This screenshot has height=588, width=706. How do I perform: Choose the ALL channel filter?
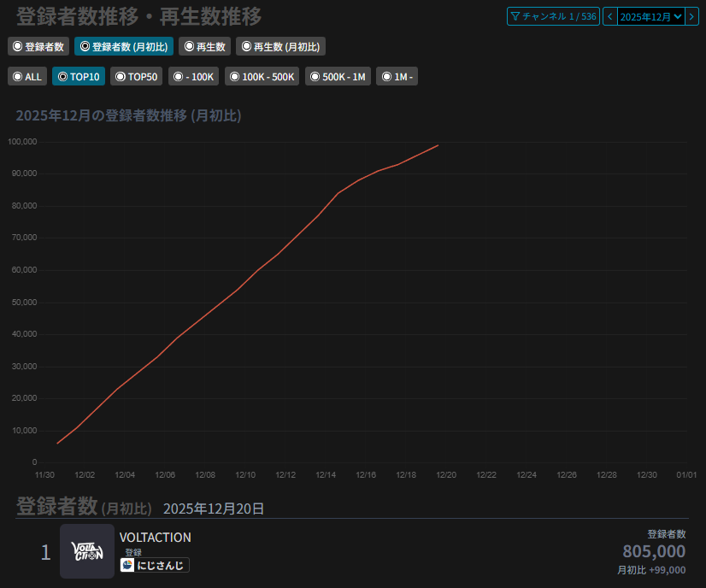point(27,77)
